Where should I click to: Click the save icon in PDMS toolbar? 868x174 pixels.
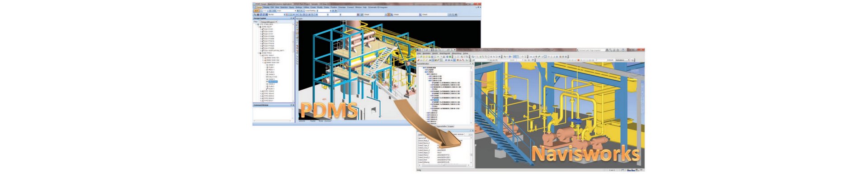tap(258, 14)
